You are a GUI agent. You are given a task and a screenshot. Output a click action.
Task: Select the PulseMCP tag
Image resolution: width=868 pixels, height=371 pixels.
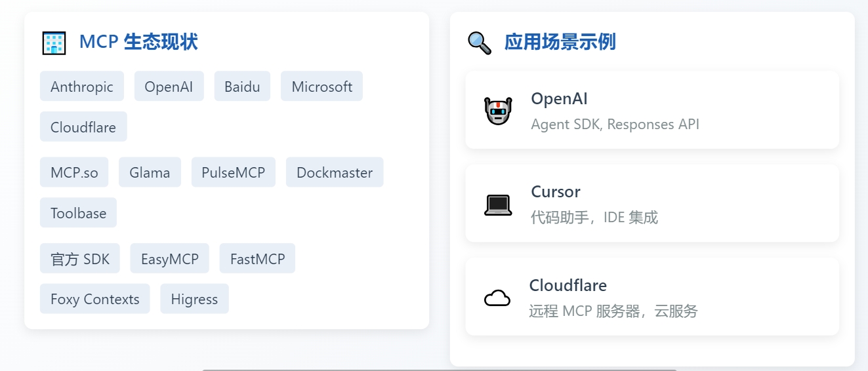(234, 172)
